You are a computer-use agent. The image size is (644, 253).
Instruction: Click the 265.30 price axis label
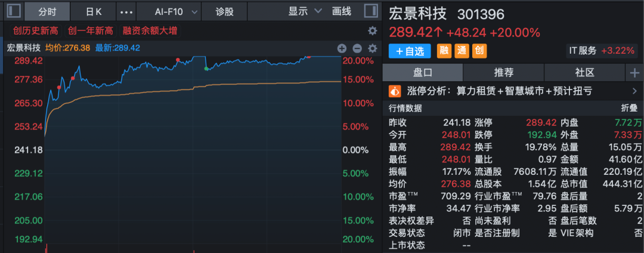(x=29, y=103)
